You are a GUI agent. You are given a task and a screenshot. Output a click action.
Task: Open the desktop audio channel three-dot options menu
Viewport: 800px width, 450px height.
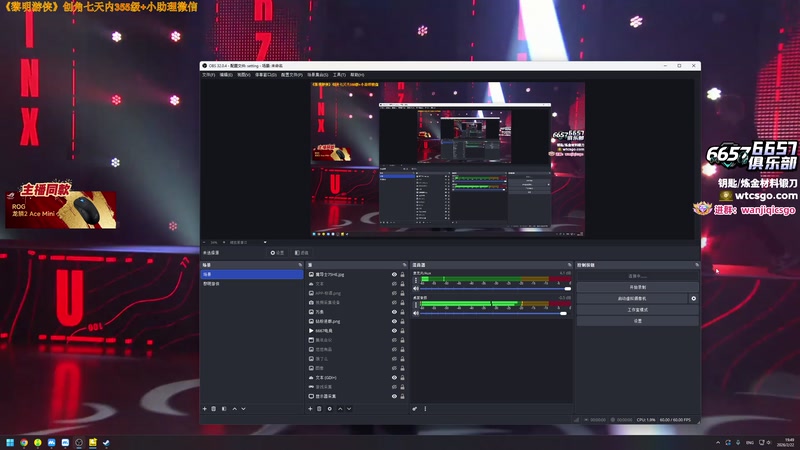tap(416, 305)
